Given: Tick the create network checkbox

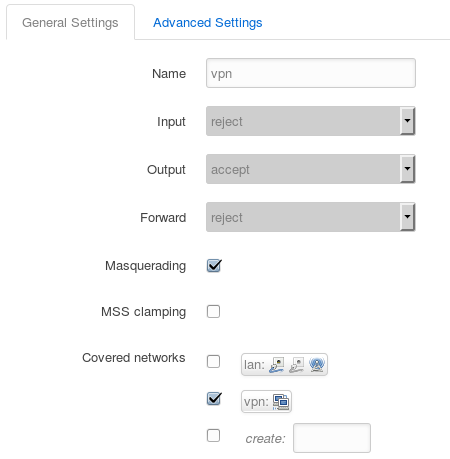Looking at the screenshot, I should [x=213, y=435].
